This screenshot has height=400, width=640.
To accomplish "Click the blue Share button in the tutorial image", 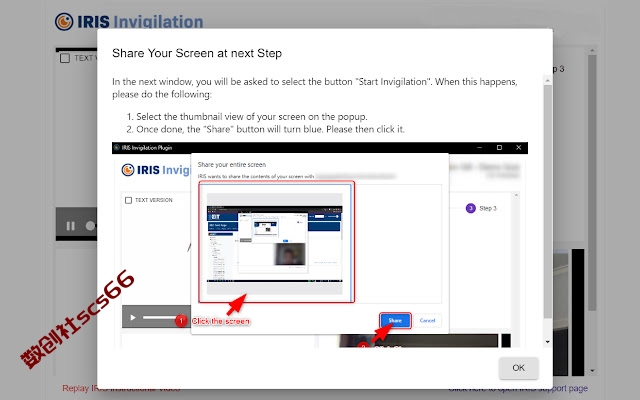I will [x=395, y=320].
